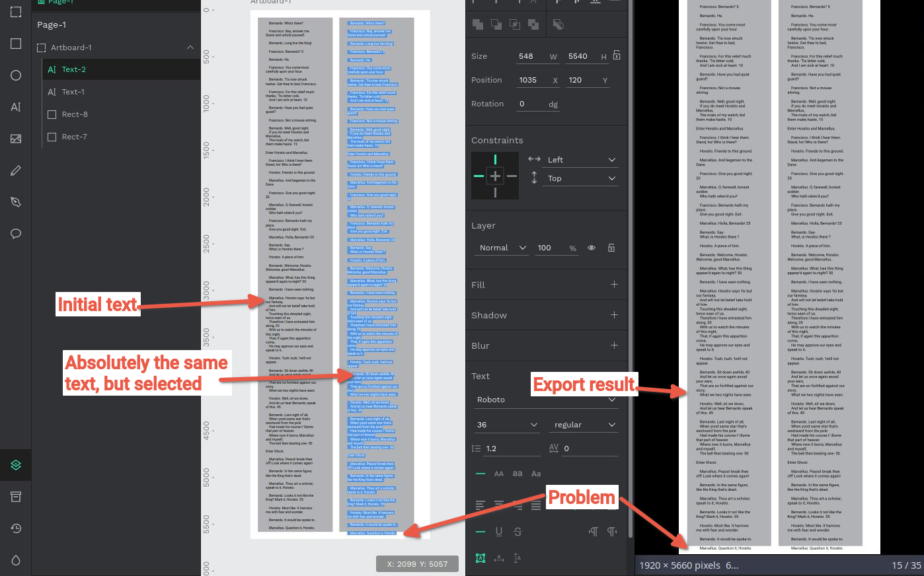924x576 pixels.
Task: Select the Ellipse tool
Action: 15,74
